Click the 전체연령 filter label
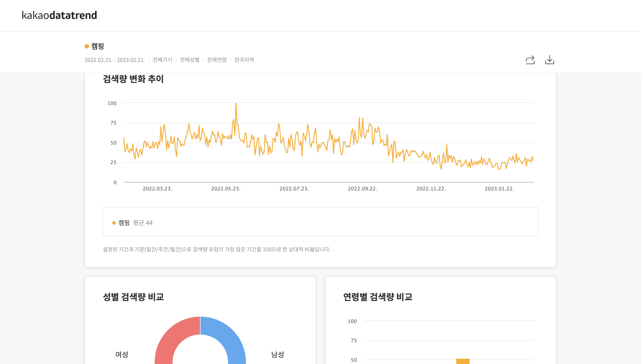 (x=217, y=60)
